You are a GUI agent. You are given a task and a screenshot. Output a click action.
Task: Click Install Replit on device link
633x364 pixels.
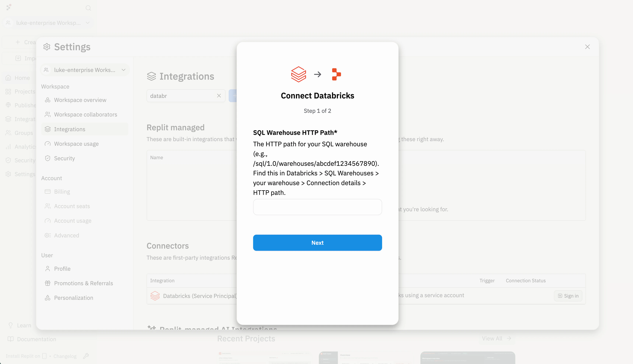pos(26,356)
